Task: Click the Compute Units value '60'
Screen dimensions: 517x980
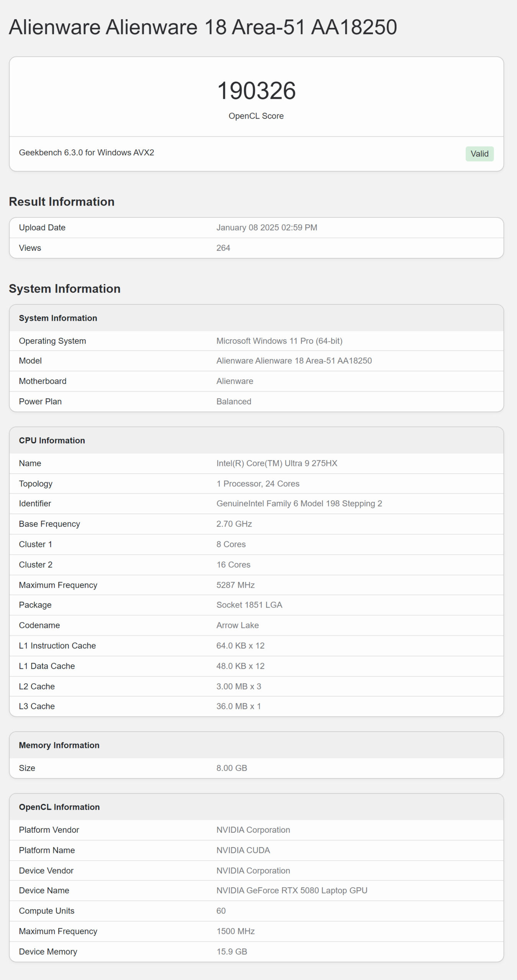Action: coord(221,911)
